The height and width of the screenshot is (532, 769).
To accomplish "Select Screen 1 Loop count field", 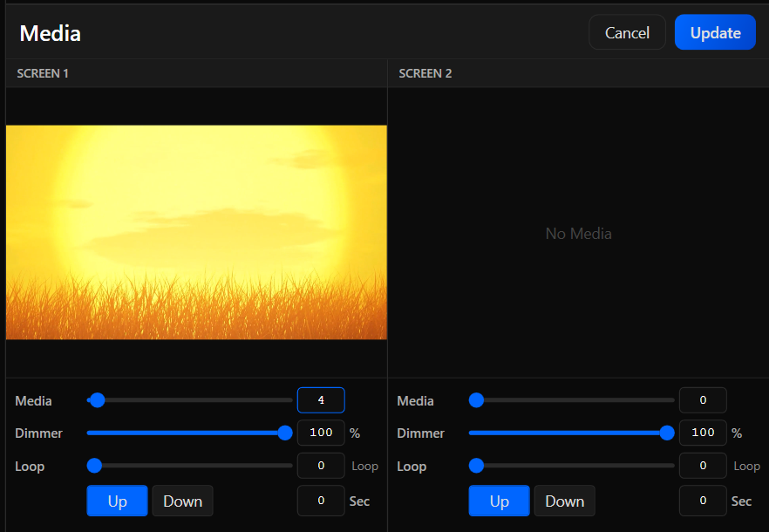I will coord(321,466).
